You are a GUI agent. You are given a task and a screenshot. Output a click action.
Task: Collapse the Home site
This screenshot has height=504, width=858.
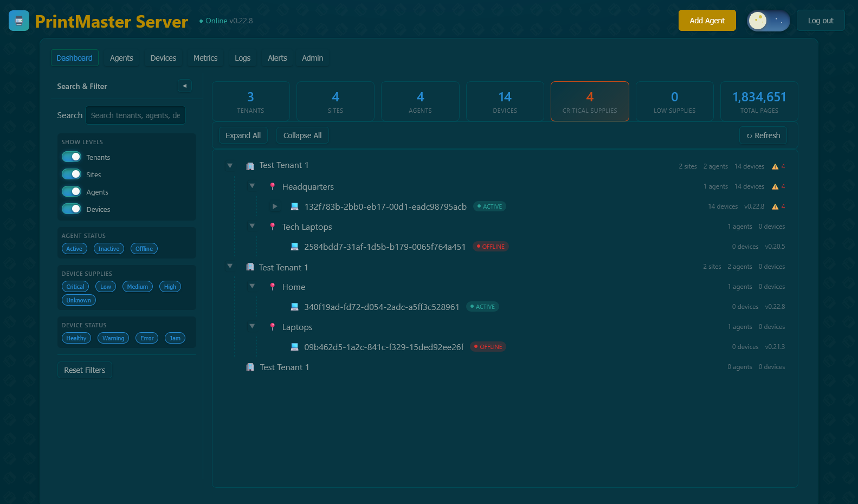[252, 286]
